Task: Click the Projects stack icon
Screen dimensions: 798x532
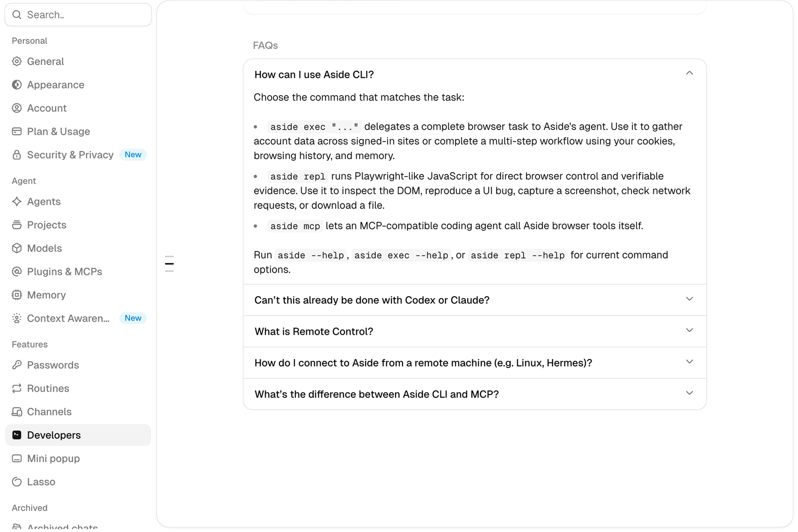Action: pos(17,225)
